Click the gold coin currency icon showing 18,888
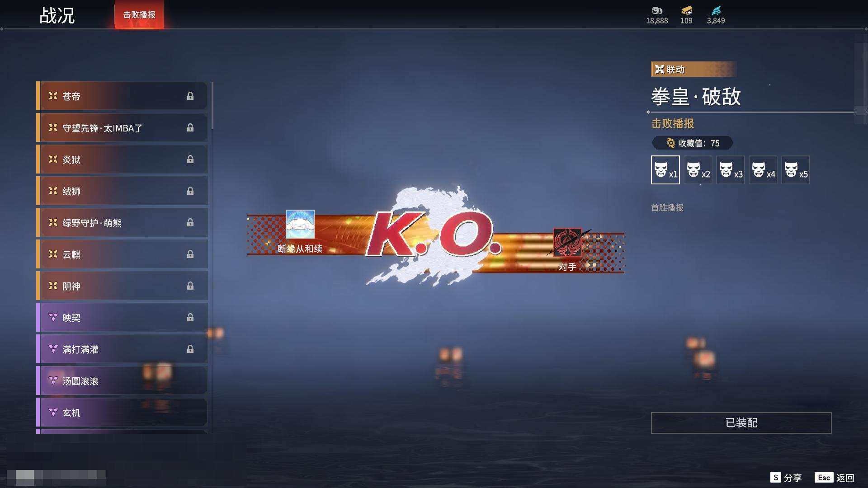 pyautogui.click(x=656, y=10)
